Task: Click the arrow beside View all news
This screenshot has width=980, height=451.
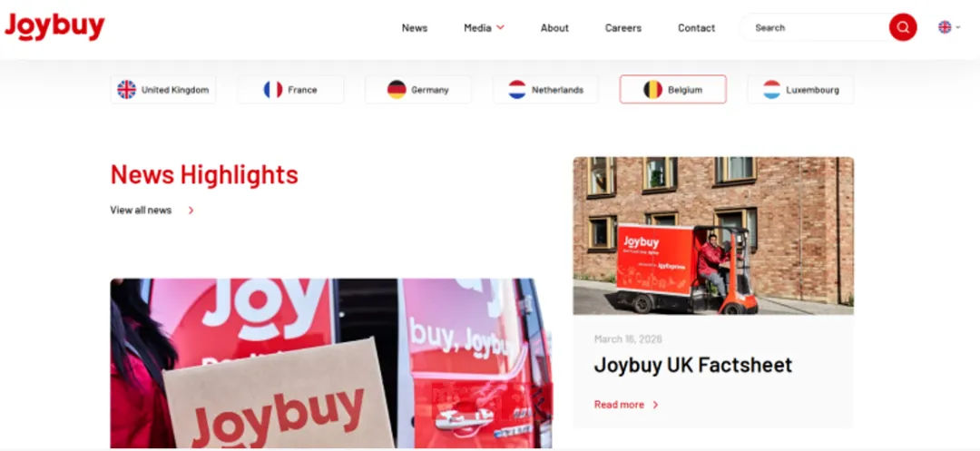Action: pyautogui.click(x=191, y=211)
